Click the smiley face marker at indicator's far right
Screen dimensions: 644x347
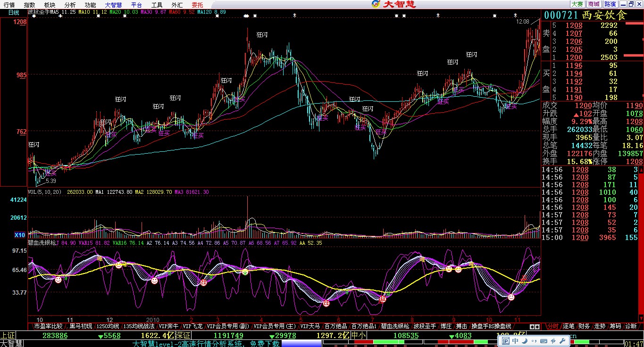511,297
